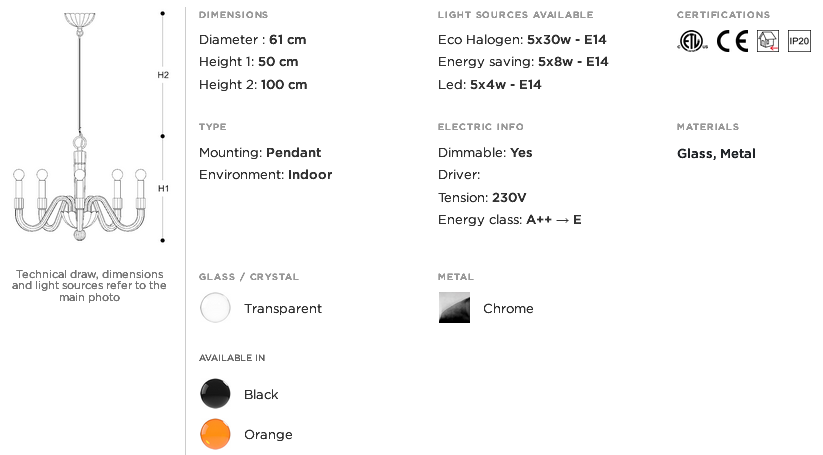Click the chandelier technical drawing
Image resolution: width=823 pixels, height=455 pixels.
pyautogui.click(x=80, y=127)
